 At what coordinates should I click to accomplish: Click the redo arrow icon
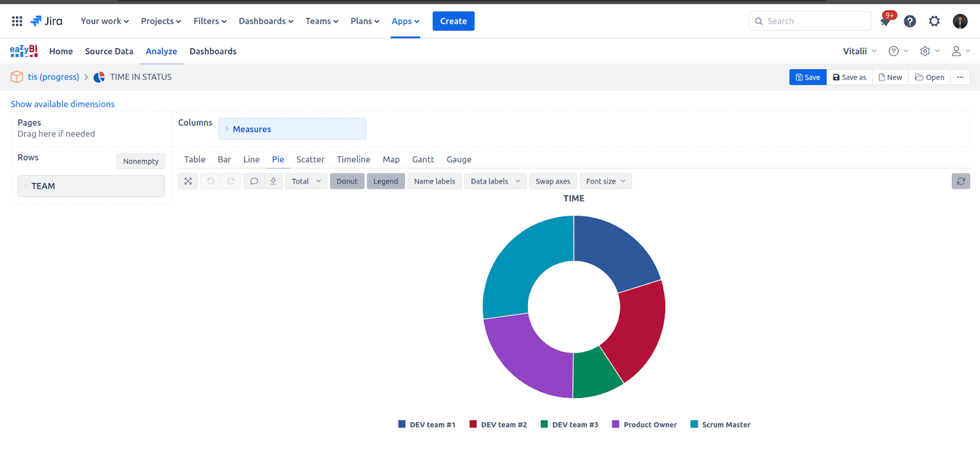pyautogui.click(x=231, y=181)
